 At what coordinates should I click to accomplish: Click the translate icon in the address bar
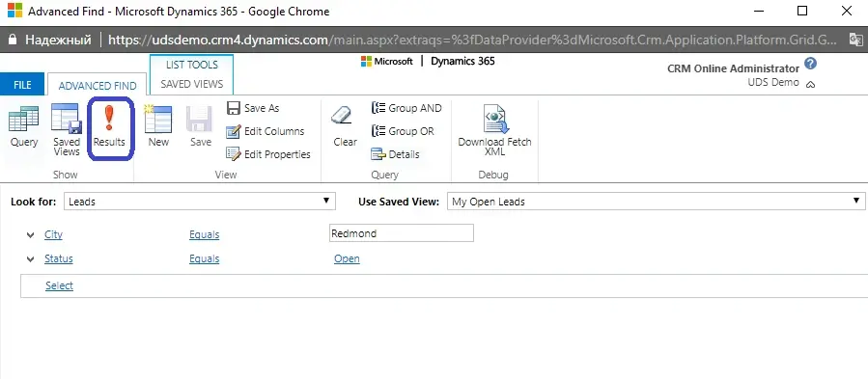click(855, 40)
